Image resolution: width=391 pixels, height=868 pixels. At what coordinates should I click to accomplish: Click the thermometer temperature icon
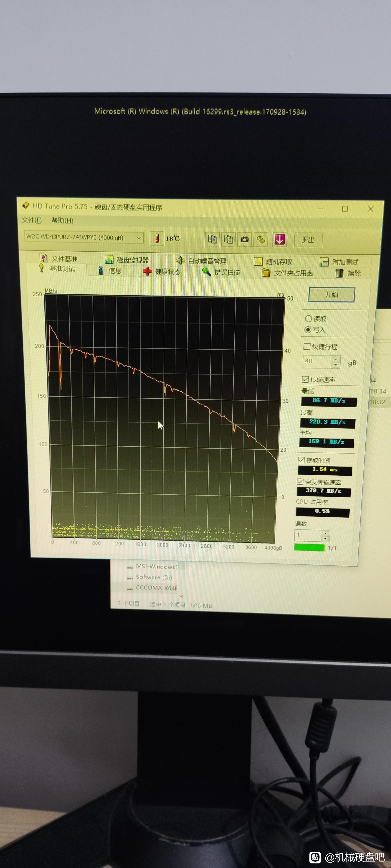(x=157, y=238)
